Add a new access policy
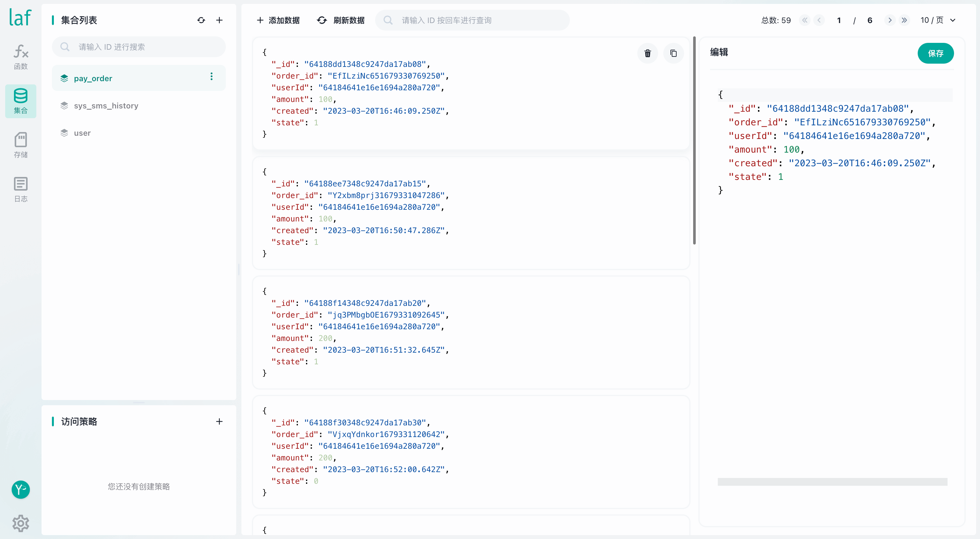 tap(219, 421)
